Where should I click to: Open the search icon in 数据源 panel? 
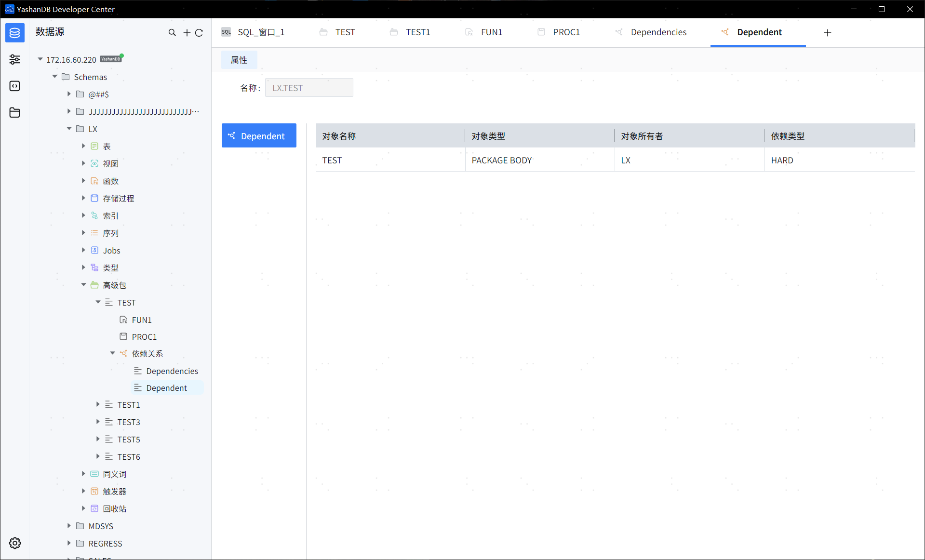click(172, 32)
